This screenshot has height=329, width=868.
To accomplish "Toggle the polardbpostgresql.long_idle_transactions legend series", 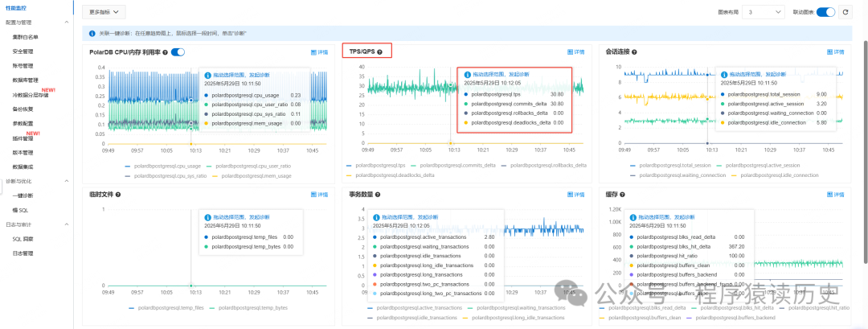I will (512, 318).
